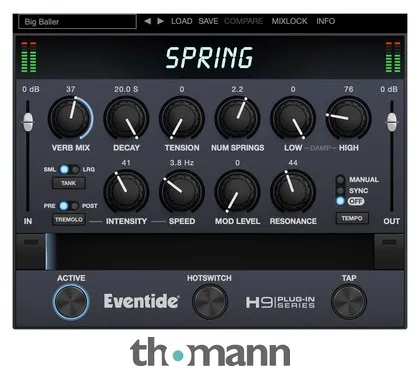Image resolution: width=420 pixels, height=376 pixels.
Task: Select MANUAL tempo mode
Action: [340, 180]
